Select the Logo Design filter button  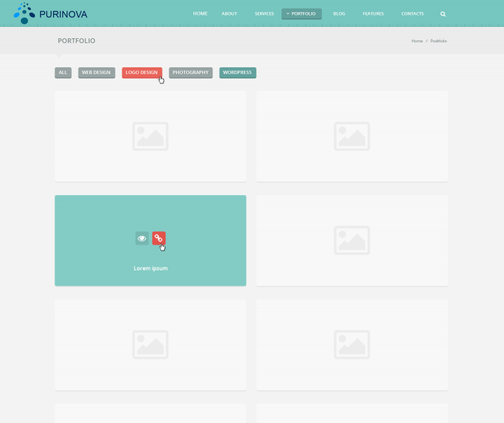tap(141, 73)
